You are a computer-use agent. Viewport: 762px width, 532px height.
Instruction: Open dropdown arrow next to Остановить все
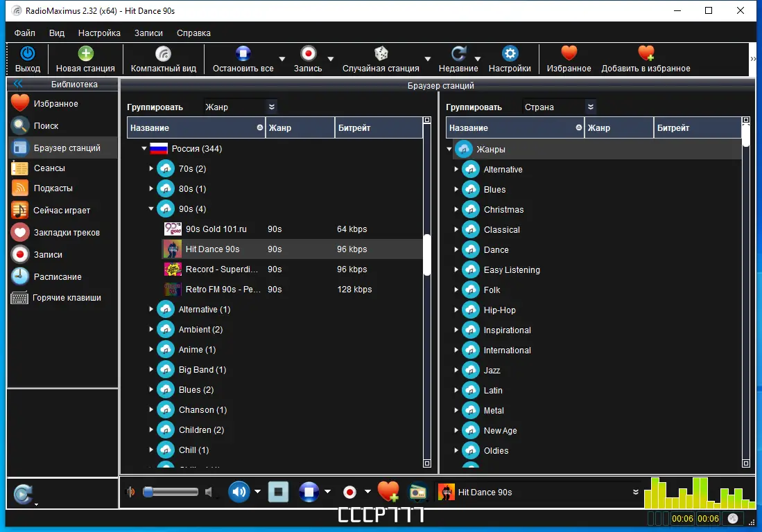(282, 59)
